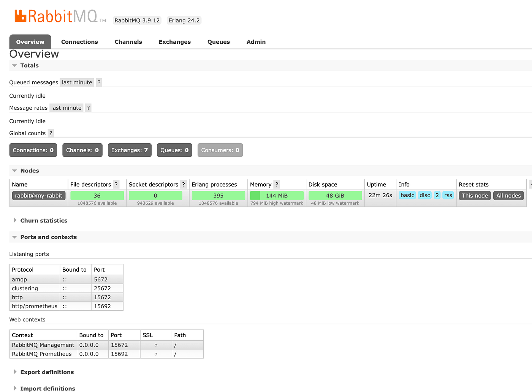
Task: Open the Admin tab
Action: (x=256, y=42)
